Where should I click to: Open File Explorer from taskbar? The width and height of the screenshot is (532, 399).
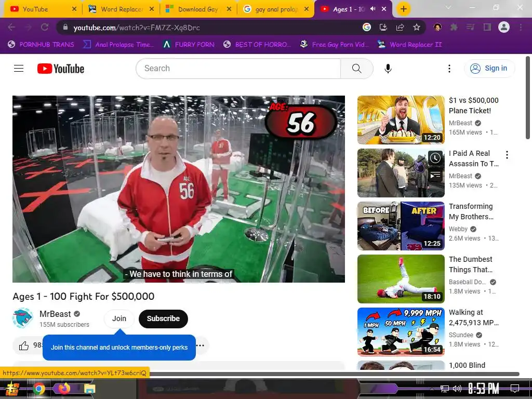89,389
